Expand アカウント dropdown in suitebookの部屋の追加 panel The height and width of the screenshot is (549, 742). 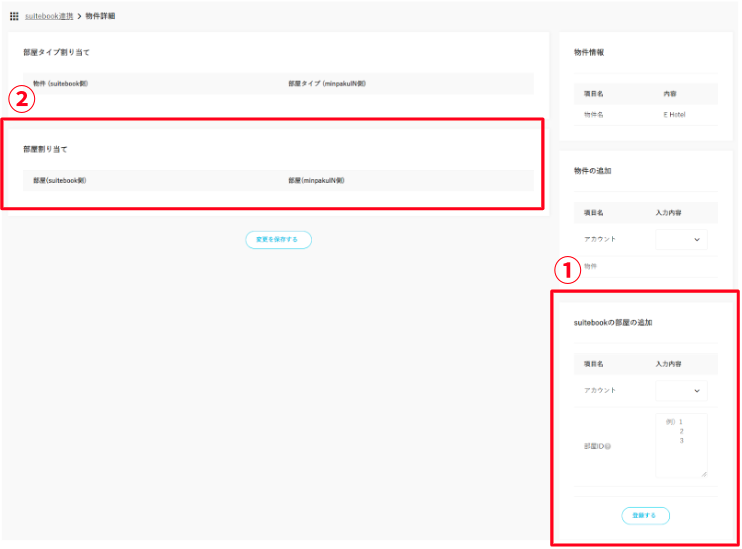coord(681,391)
